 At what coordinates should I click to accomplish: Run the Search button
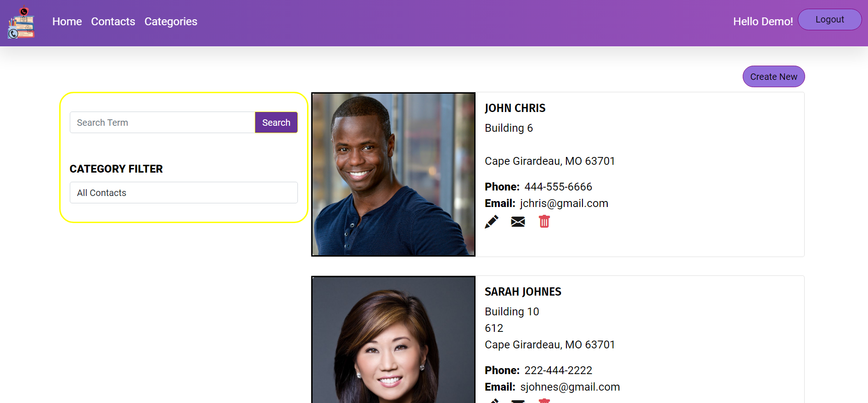point(276,123)
